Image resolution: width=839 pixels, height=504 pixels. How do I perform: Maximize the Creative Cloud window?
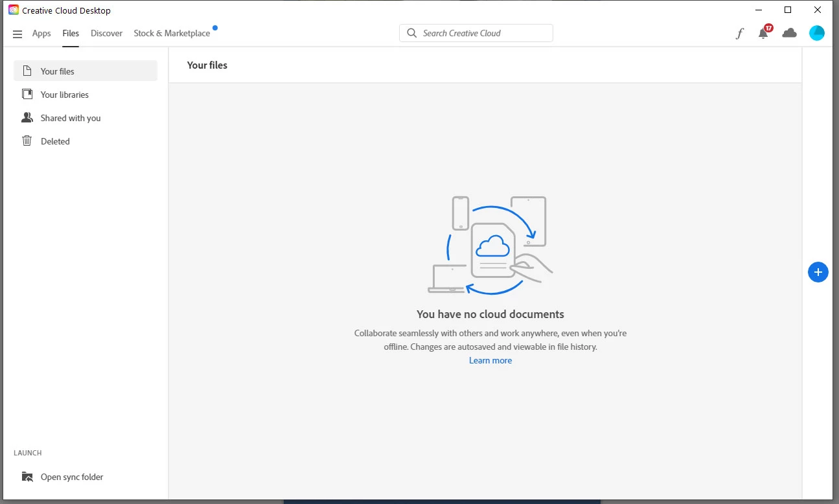pyautogui.click(x=788, y=10)
